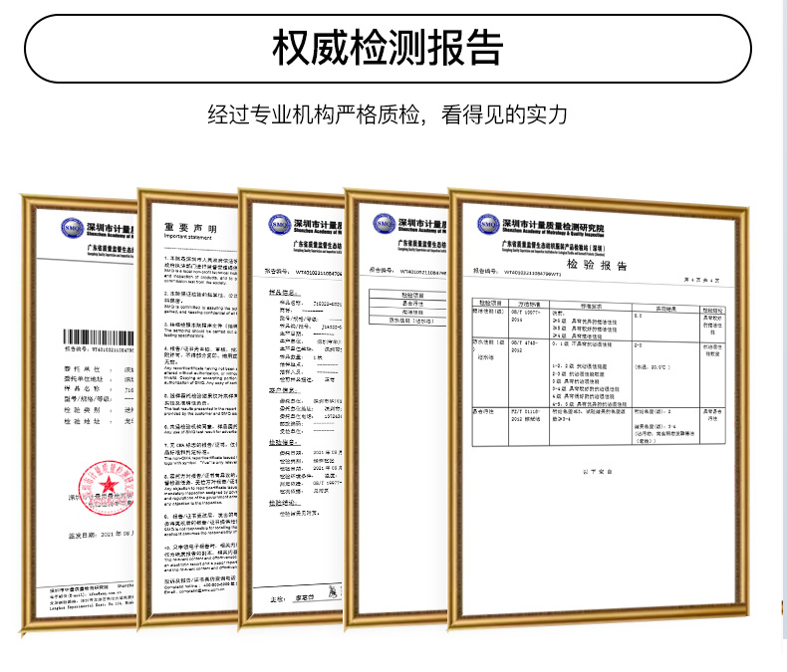Select the 重要声明 heading on the second certificate
The height and width of the screenshot is (672, 787).
190,228
